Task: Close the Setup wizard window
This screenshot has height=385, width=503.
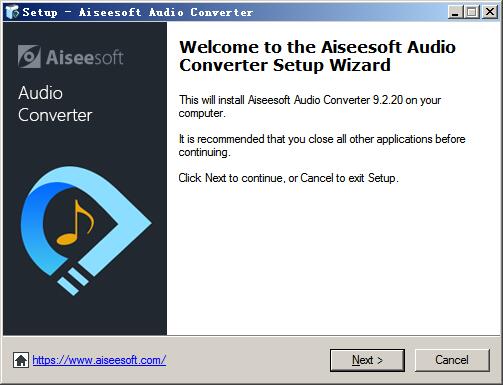Action: coord(490,12)
